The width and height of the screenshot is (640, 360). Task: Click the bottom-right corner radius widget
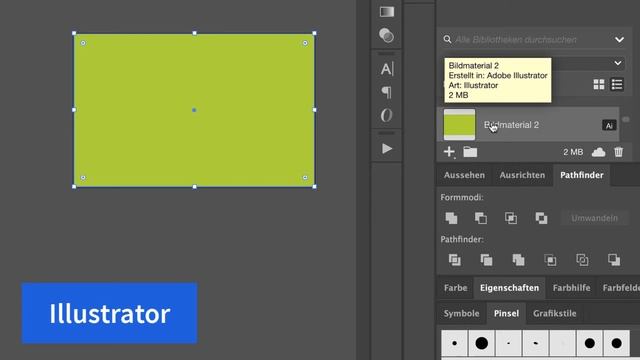[x=305, y=178]
